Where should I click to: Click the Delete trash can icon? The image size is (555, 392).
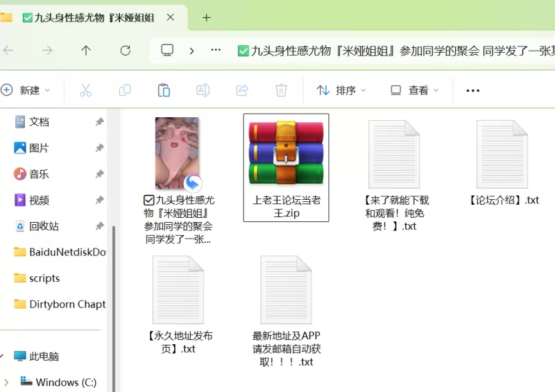tap(281, 90)
